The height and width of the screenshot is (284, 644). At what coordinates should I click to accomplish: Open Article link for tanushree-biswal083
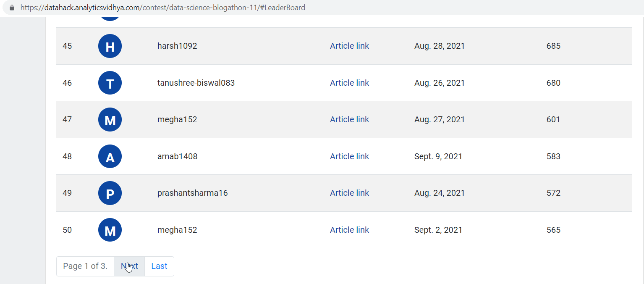pos(349,83)
